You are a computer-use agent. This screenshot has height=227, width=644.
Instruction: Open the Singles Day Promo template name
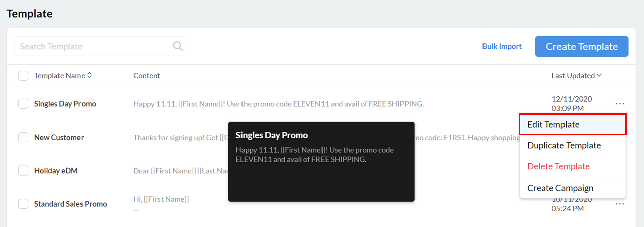click(65, 104)
